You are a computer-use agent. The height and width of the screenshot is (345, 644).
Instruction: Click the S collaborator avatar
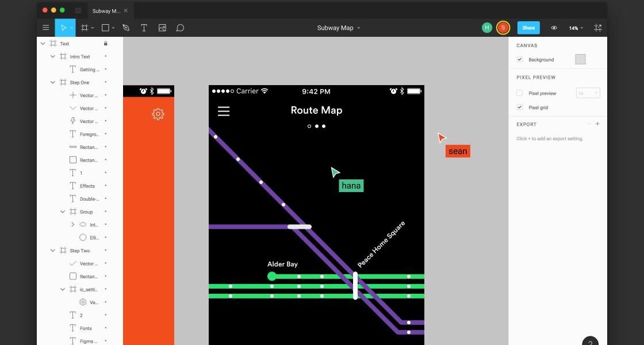pyautogui.click(x=503, y=28)
